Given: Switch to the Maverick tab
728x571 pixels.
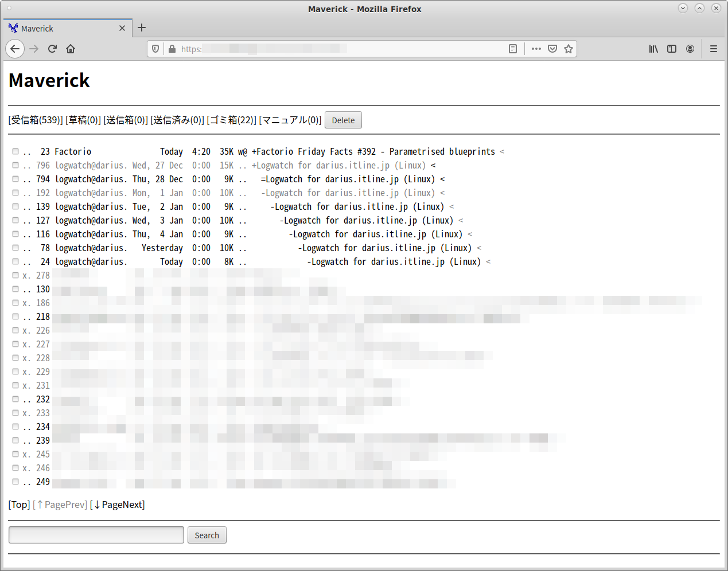Looking at the screenshot, I should (x=63, y=28).
